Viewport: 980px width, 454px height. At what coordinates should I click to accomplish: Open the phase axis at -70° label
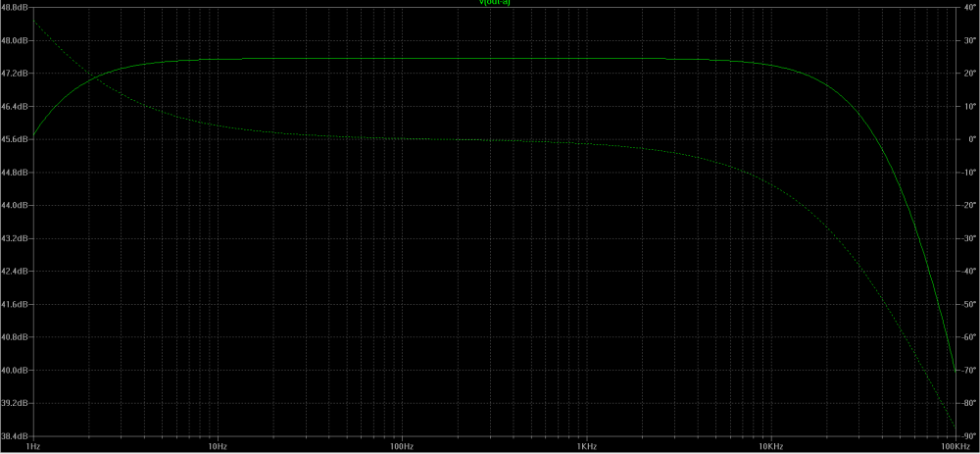(x=967, y=371)
